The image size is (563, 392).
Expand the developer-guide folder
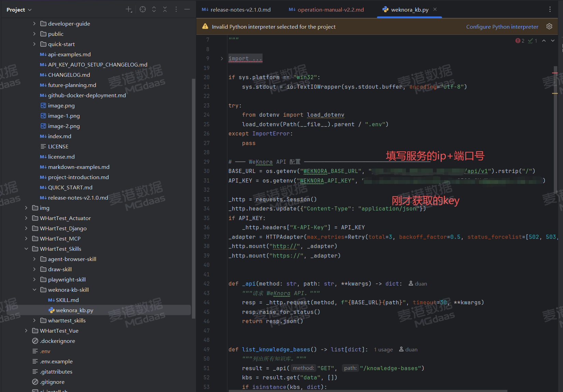click(x=34, y=24)
